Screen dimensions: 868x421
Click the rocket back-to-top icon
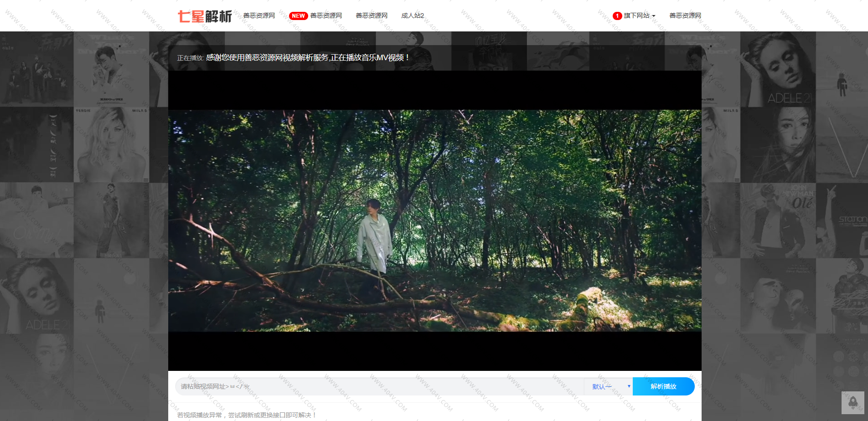coord(852,402)
